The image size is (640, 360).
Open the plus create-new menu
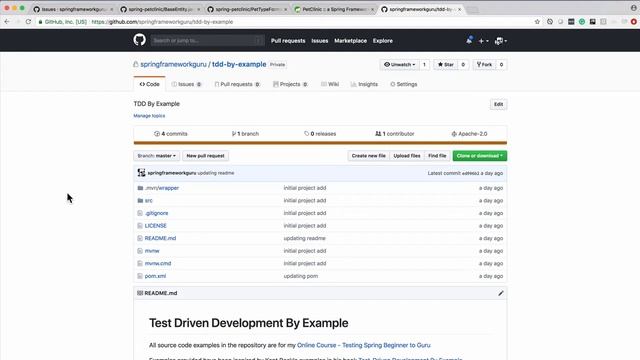(x=483, y=41)
